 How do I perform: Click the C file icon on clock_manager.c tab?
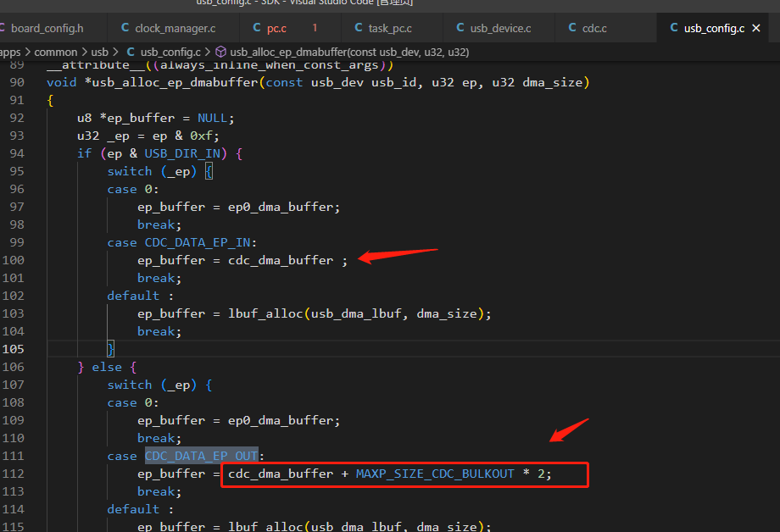coord(125,28)
